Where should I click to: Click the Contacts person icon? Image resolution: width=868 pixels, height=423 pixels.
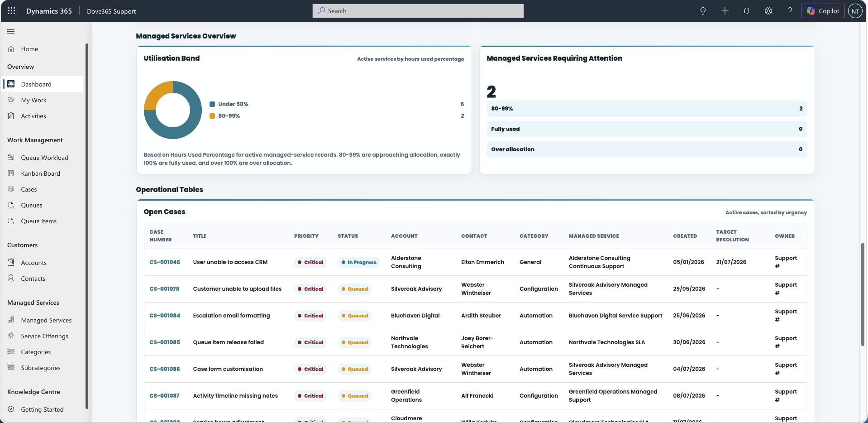11,278
